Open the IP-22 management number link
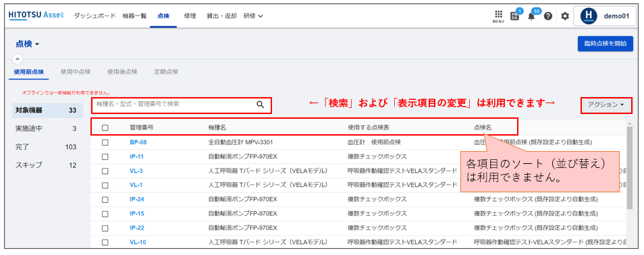644x255 pixels. point(137,228)
